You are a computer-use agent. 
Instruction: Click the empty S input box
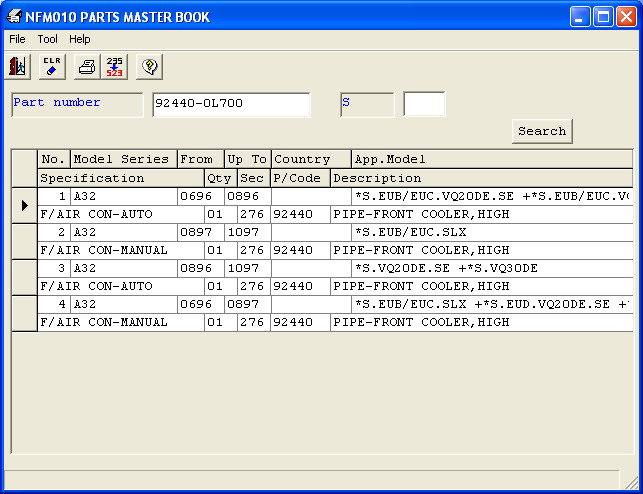[x=424, y=104]
